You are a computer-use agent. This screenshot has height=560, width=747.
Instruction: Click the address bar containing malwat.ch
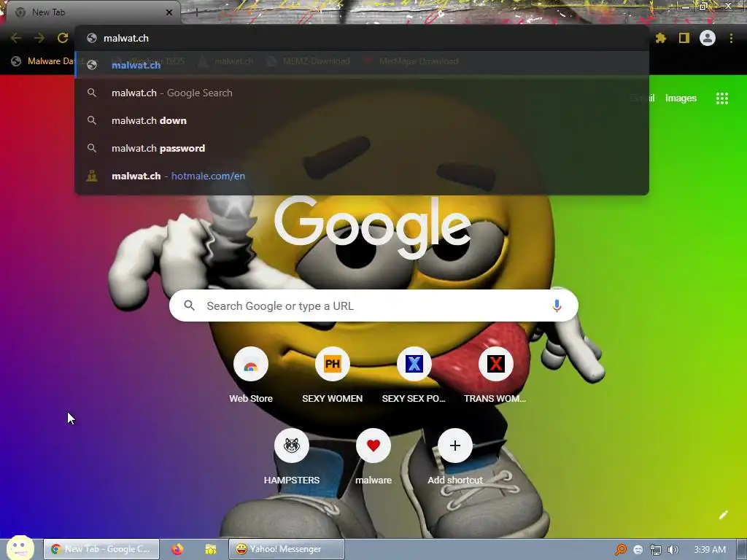(362, 38)
